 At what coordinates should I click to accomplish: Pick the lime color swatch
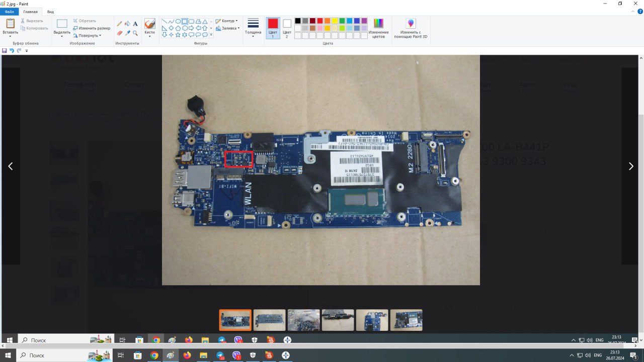342,28
